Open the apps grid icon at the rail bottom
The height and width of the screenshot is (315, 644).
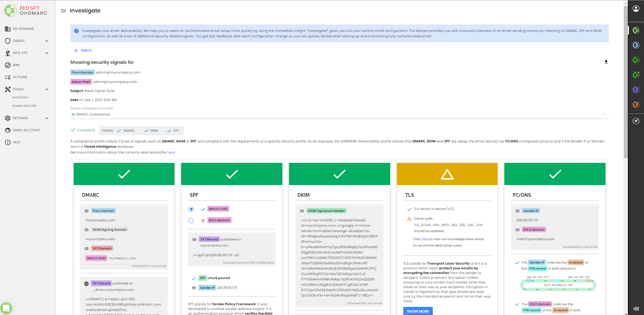636,309
